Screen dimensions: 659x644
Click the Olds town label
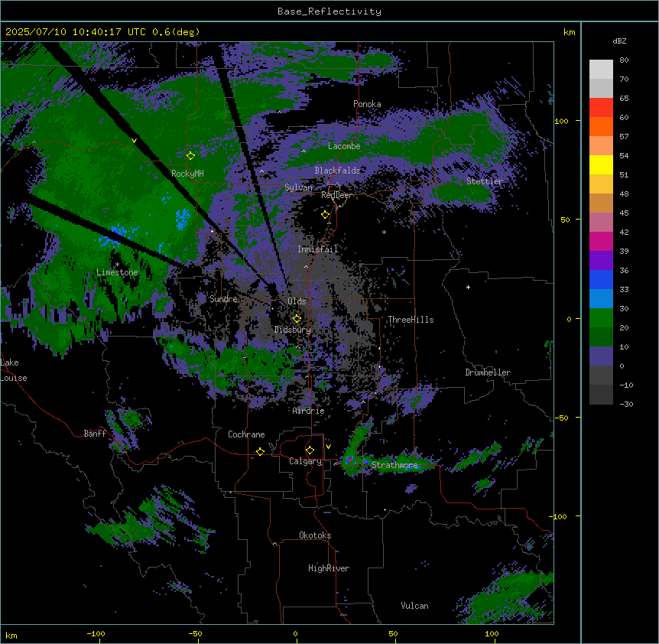click(x=297, y=301)
